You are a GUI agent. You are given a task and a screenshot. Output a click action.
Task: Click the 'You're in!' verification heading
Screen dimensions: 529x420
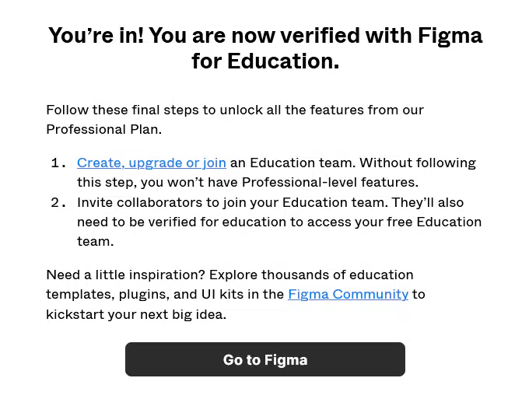[x=265, y=36]
